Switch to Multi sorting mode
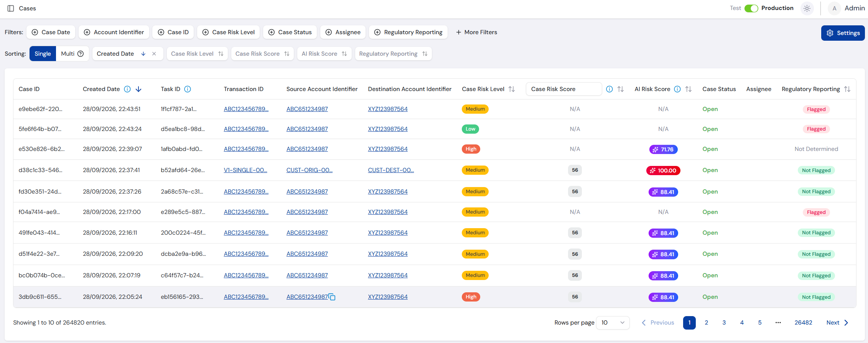 [72, 54]
